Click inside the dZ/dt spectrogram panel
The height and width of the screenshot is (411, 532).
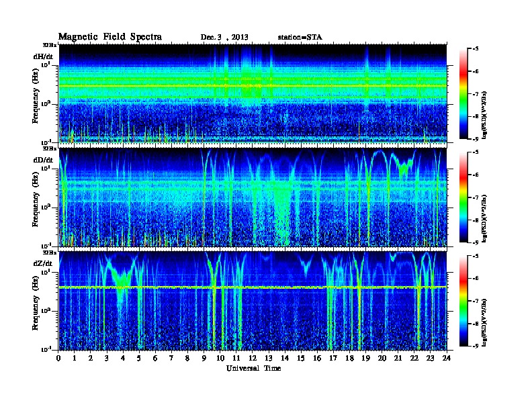tap(253, 301)
